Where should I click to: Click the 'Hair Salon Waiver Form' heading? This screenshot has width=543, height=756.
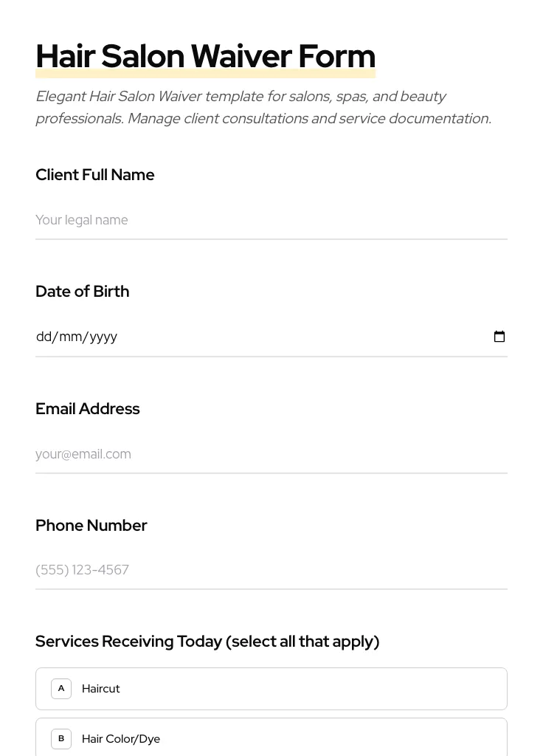click(205, 56)
